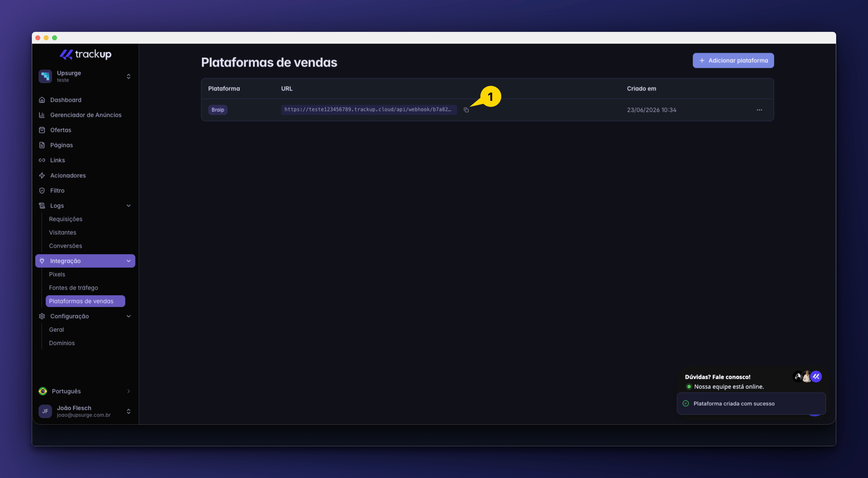Click Adicionar plataforma button

(733, 60)
